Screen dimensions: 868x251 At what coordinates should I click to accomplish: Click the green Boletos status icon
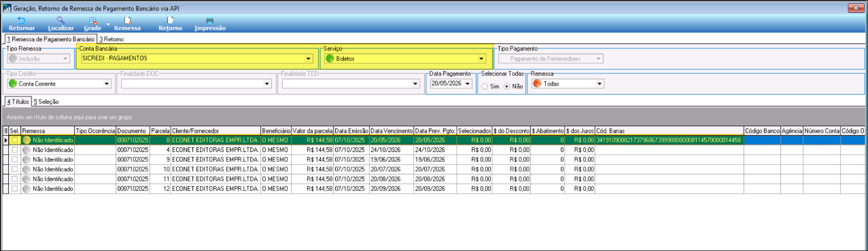tap(330, 58)
